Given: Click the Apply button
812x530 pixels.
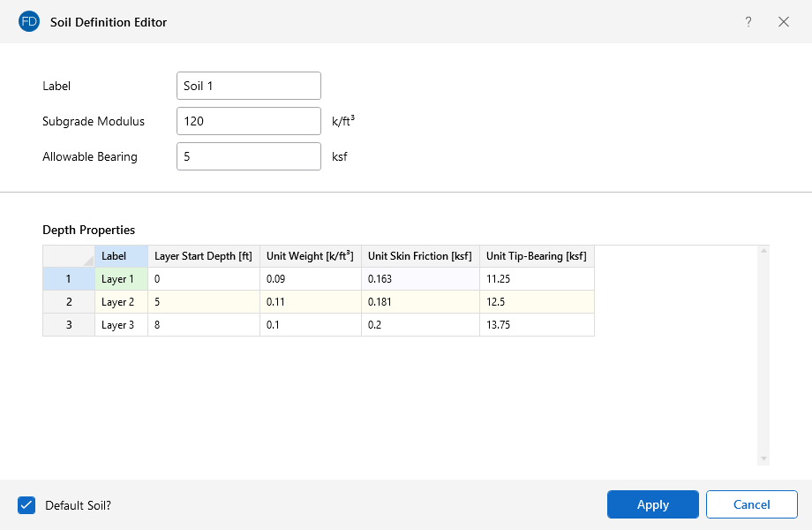Looking at the screenshot, I should point(652,504).
